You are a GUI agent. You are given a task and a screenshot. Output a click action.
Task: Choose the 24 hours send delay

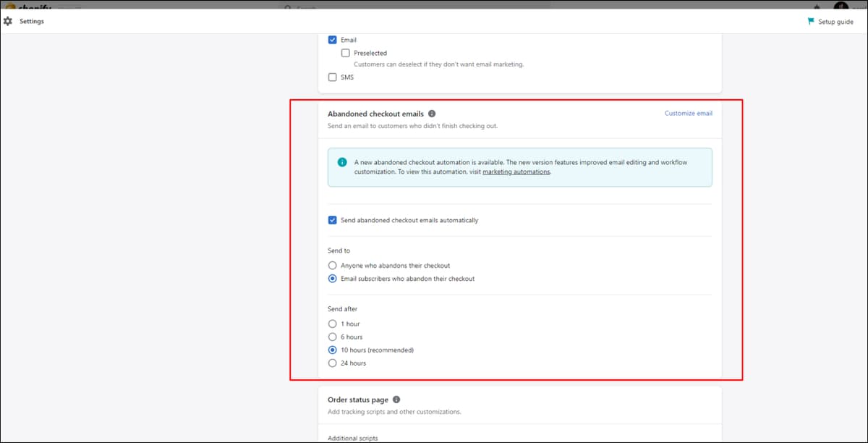[x=333, y=363]
